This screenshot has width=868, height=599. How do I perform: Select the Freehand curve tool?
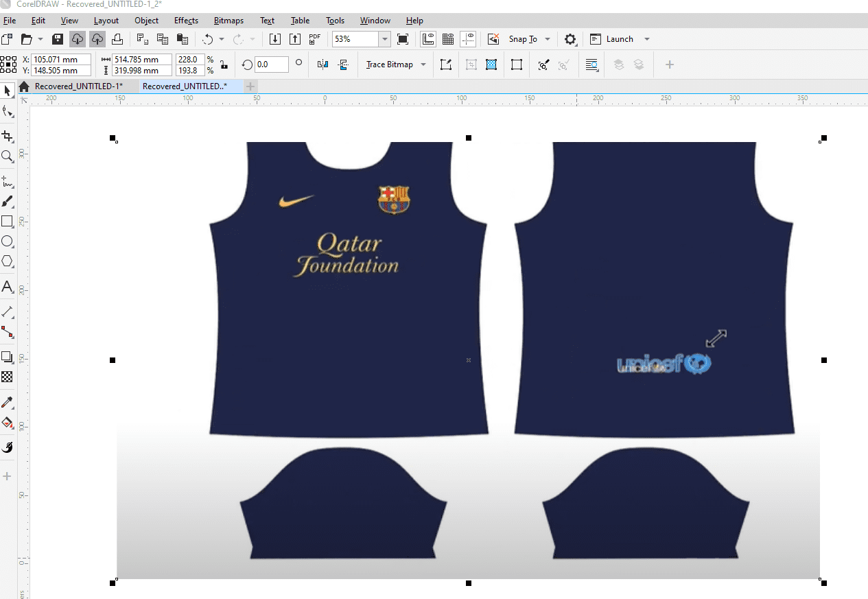point(8,182)
